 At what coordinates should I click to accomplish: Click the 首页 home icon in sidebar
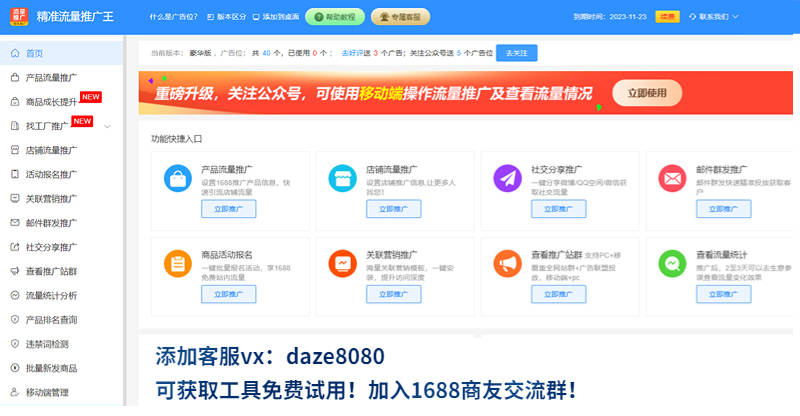pyautogui.click(x=15, y=53)
